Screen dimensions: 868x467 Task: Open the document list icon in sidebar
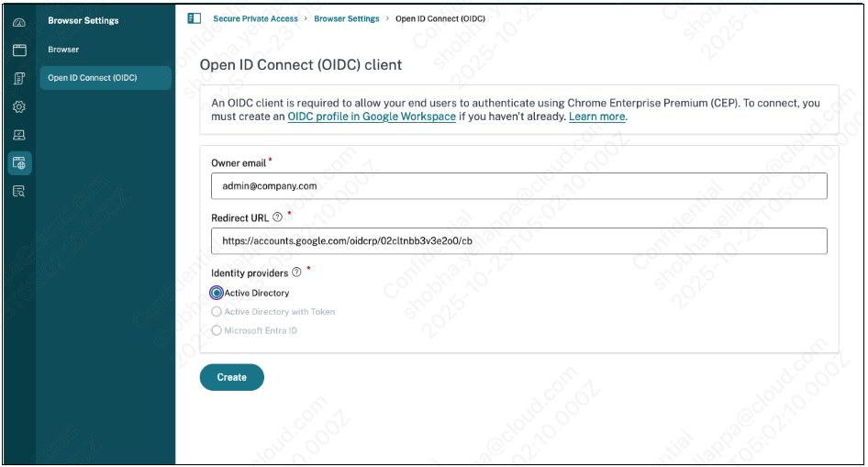click(19, 79)
